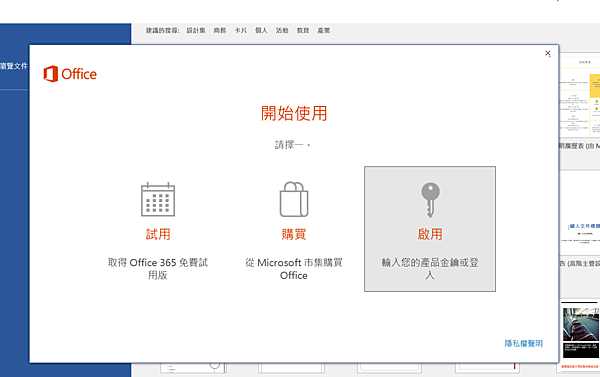Screen dimensions: 600x377
Task: Click the 輸入您的產品金鑰或登入 description
Action: click(430, 269)
